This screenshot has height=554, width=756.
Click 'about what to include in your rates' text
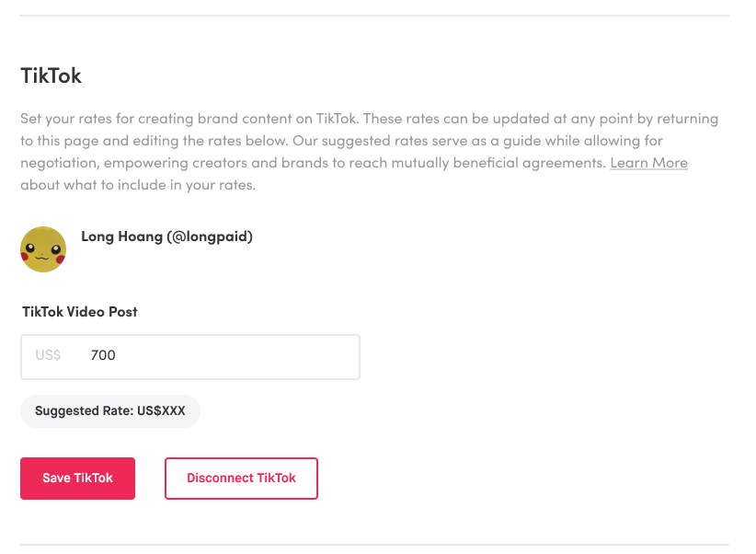(x=138, y=185)
